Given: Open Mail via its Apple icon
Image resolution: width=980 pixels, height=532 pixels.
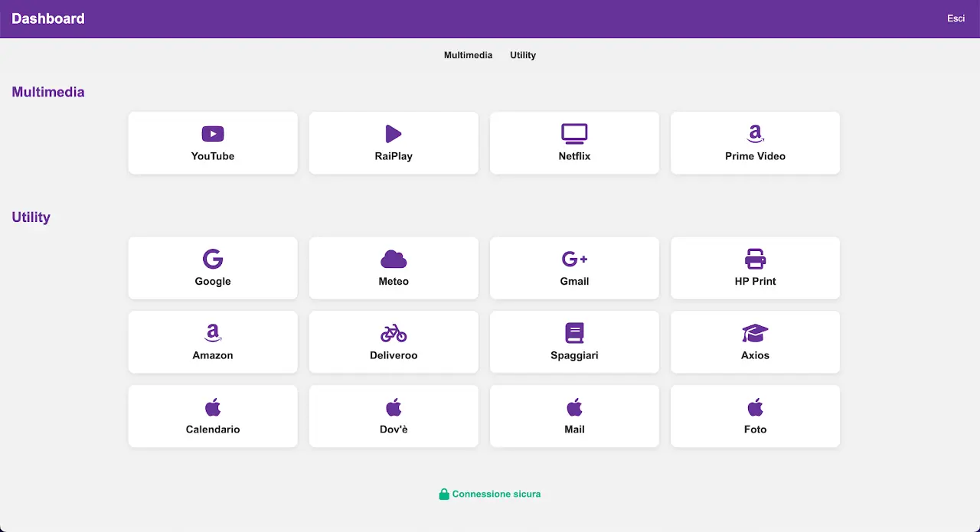Looking at the screenshot, I should (574, 406).
